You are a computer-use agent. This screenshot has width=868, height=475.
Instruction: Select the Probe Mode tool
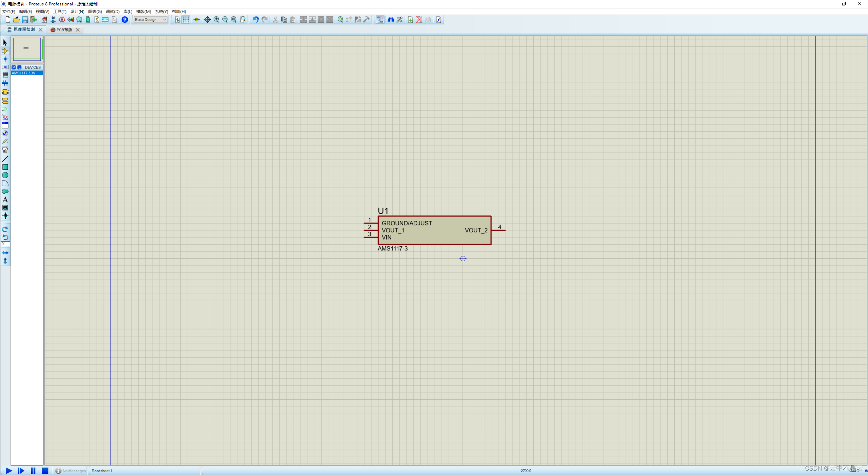(5, 141)
